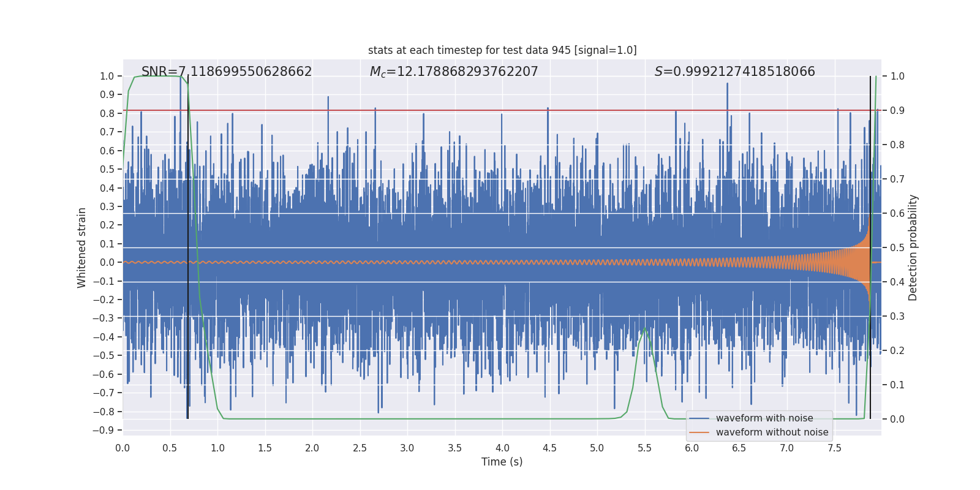Click Detection probability tick label 0.1
This screenshot has height=490, width=980.
(x=897, y=385)
